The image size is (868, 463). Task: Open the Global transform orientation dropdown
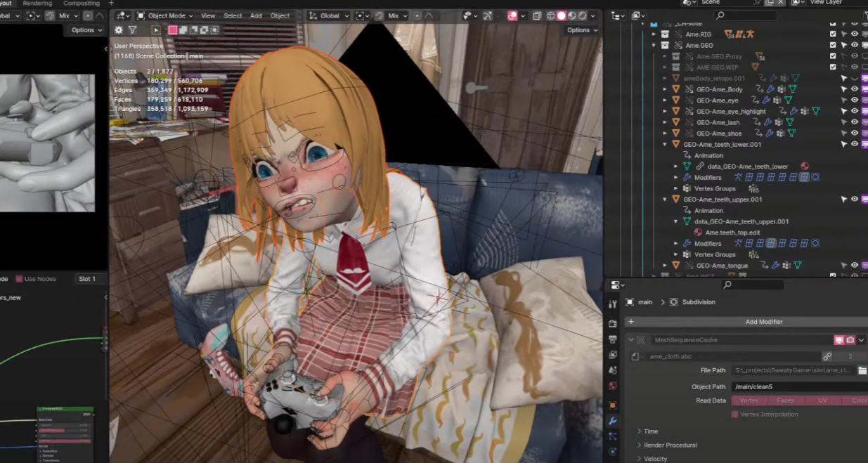click(330, 15)
